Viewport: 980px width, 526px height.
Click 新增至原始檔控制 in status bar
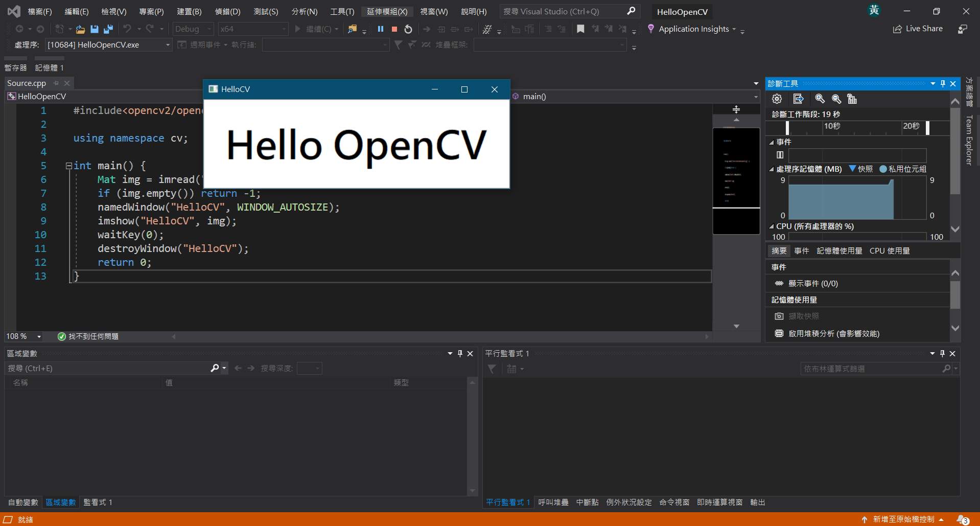903,519
